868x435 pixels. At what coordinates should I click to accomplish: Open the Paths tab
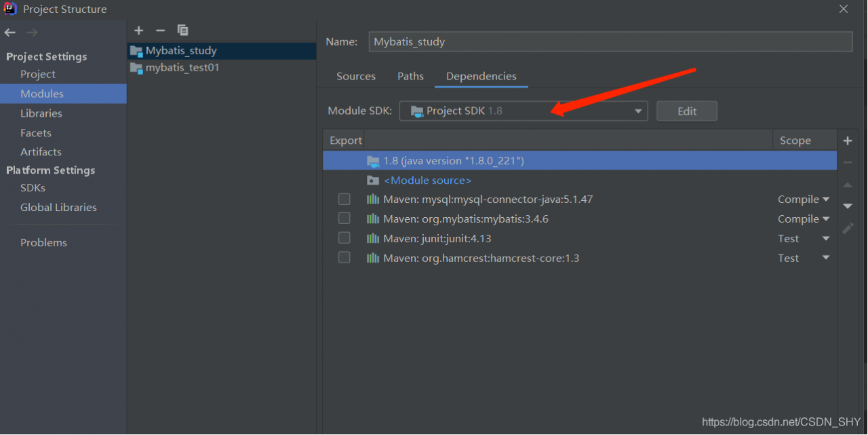(x=410, y=77)
